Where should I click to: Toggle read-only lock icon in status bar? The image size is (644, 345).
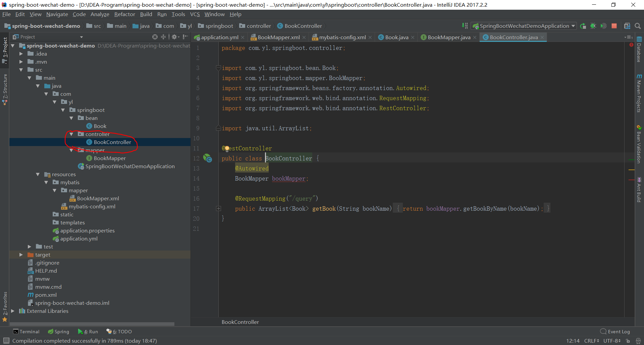(628, 341)
